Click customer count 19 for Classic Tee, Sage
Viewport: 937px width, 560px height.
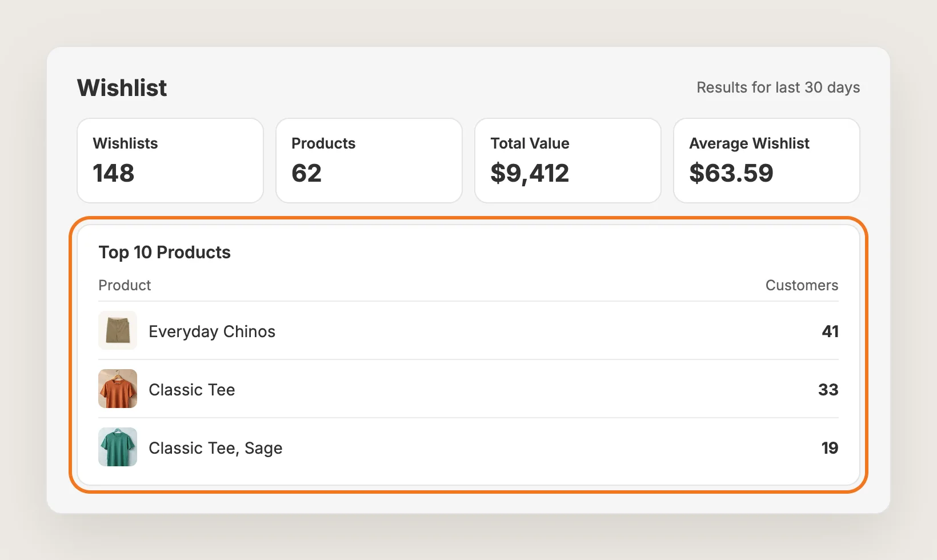830,448
